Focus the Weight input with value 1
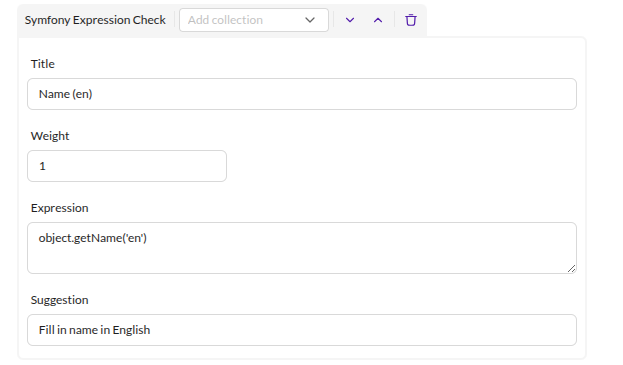The image size is (623, 365). coord(127,166)
